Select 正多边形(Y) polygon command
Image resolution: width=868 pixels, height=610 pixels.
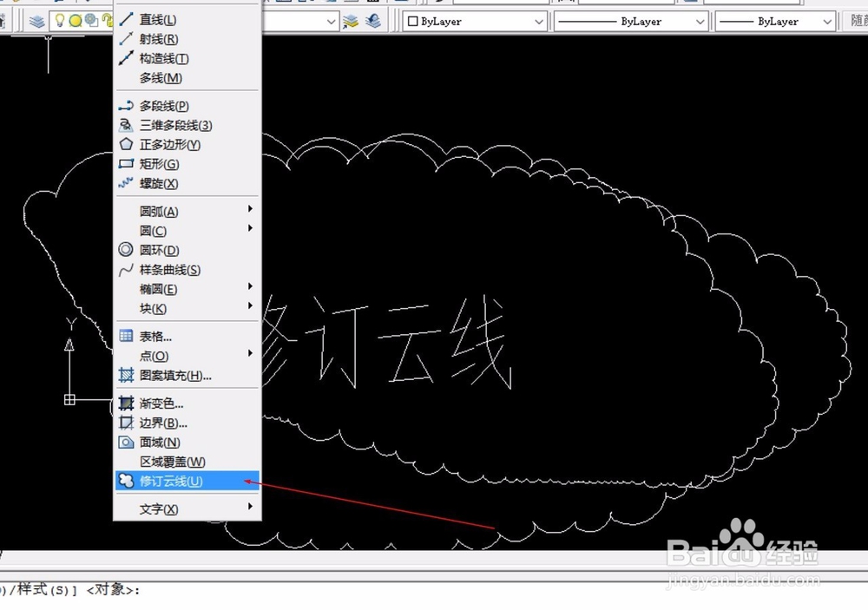(x=187, y=144)
